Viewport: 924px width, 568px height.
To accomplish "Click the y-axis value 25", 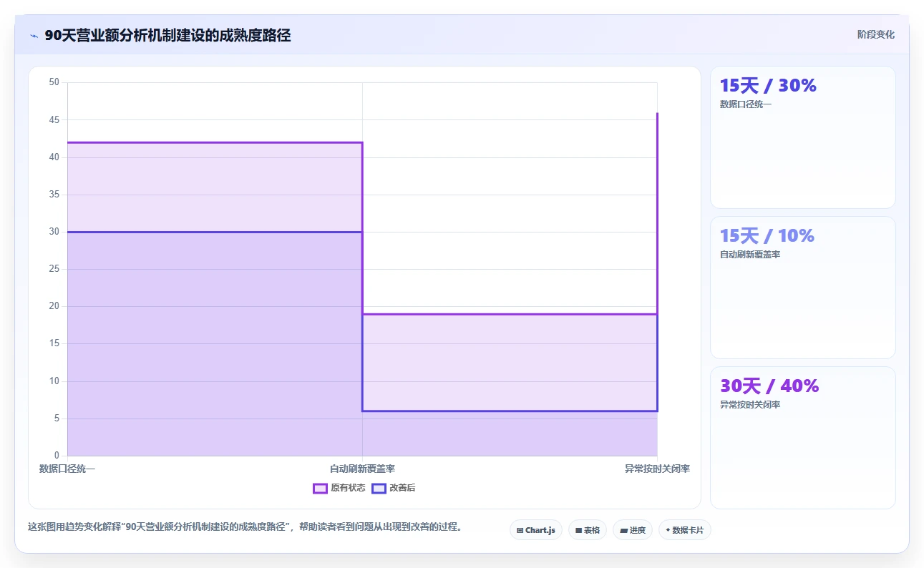I will coord(54,269).
